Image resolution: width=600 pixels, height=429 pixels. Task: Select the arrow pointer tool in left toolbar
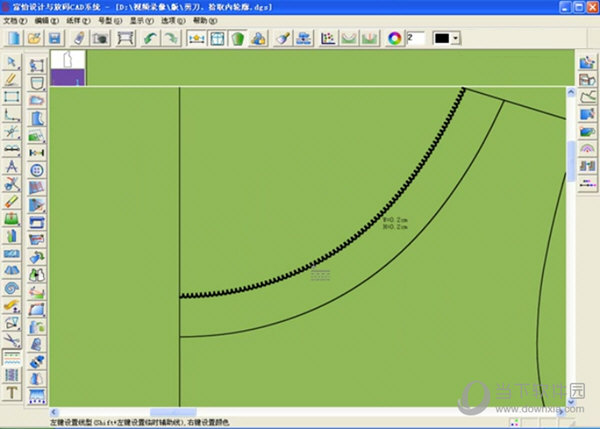click(x=12, y=62)
